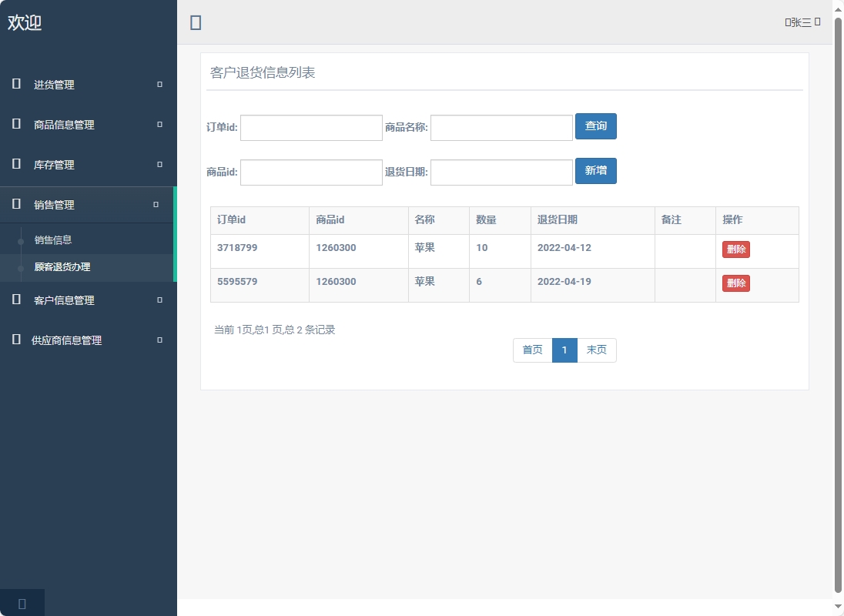Image resolution: width=844 pixels, height=616 pixels.
Task: Click the 商品信息管理 icon in the sidebar
Action: (15, 125)
